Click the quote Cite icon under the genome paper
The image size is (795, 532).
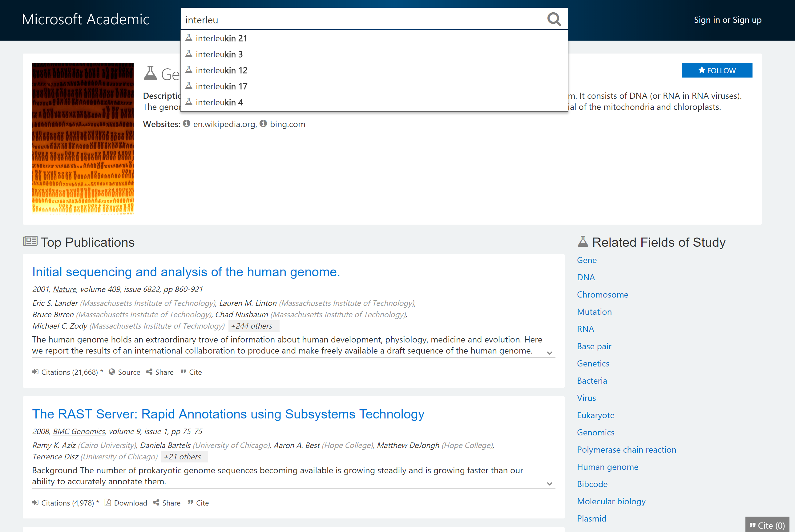coord(184,371)
